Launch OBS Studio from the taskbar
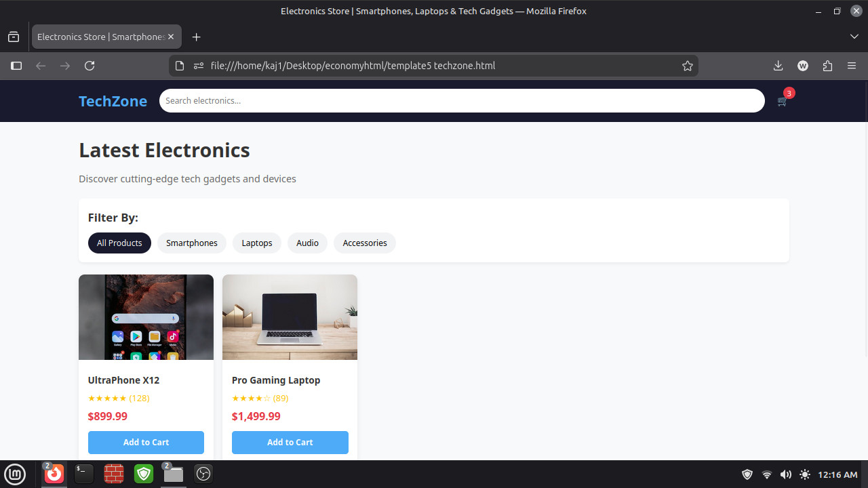 click(x=203, y=474)
